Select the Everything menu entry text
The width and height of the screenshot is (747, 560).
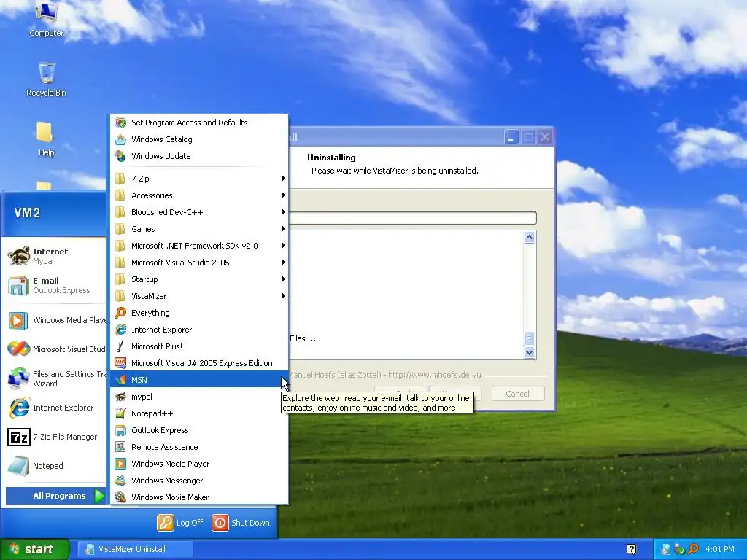(150, 313)
